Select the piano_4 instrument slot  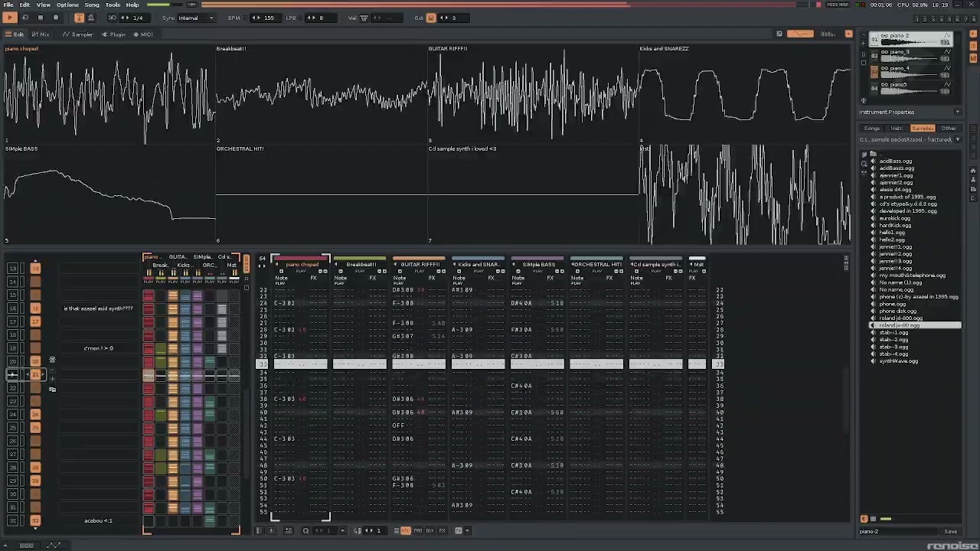[x=912, y=72]
